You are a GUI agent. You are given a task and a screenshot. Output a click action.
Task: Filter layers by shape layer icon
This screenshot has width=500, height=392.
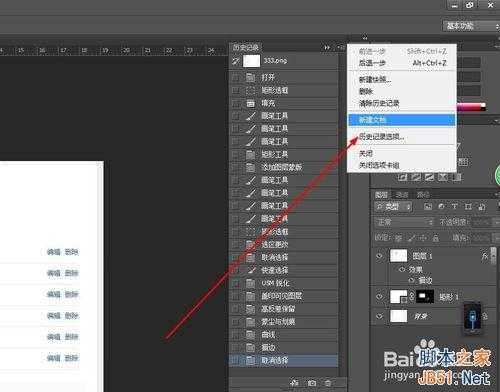pos(468,207)
